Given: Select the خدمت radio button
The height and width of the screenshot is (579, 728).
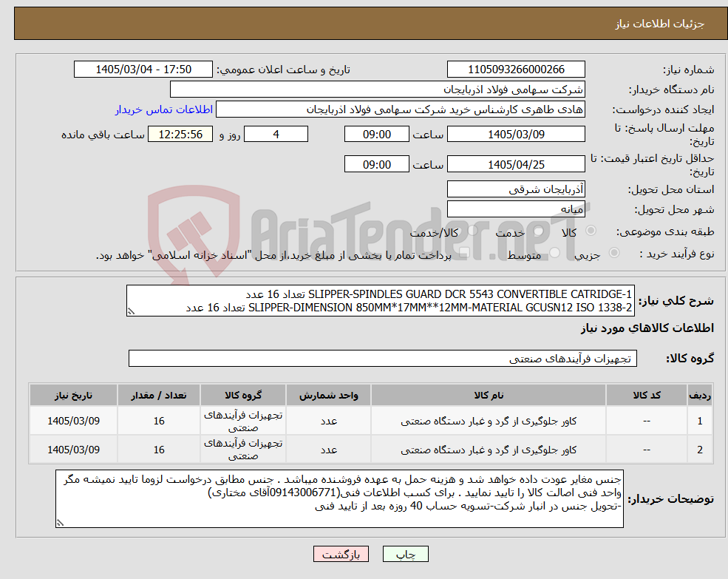Looking at the screenshot, I should [x=538, y=231].
